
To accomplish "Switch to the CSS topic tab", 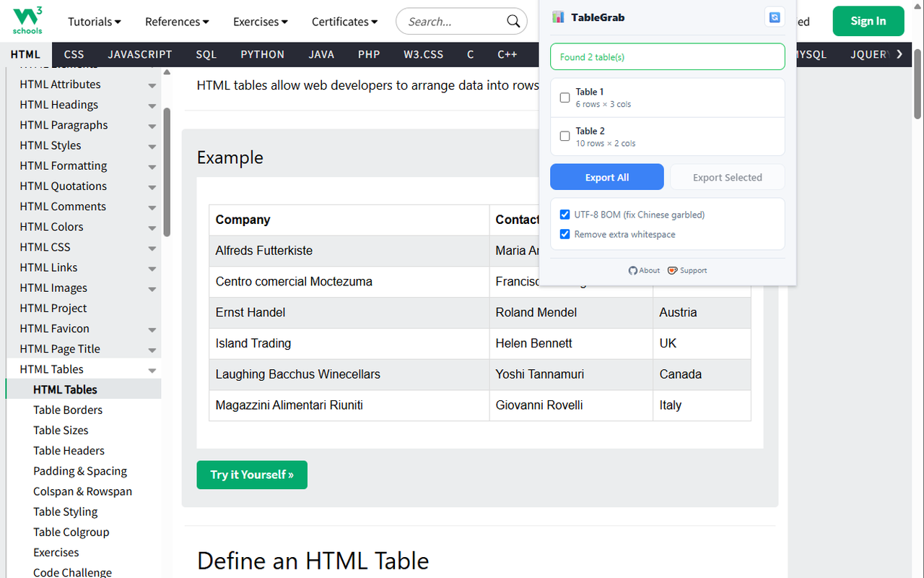I will (x=74, y=54).
